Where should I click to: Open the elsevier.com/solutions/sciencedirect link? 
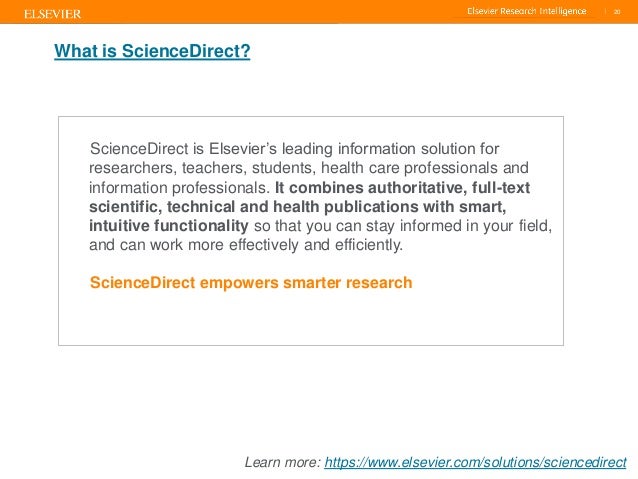pyautogui.click(x=476, y=462)
